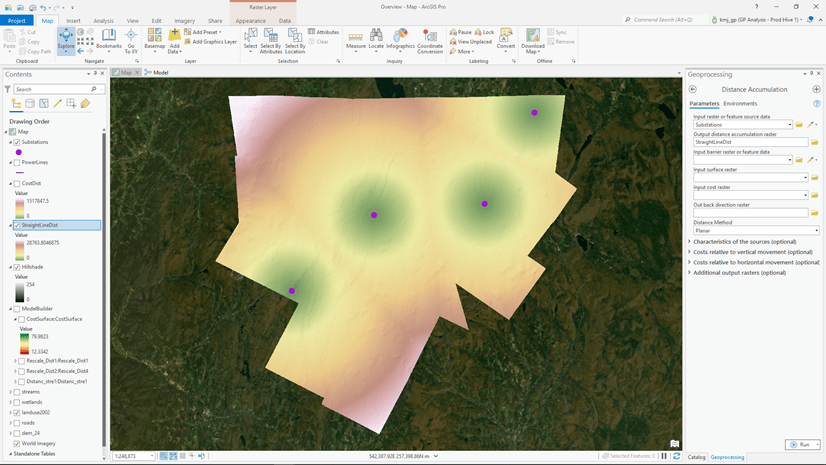826x465 pixels.
Task: Open the Analysis ribbon tab
Action: click(103, 21)
